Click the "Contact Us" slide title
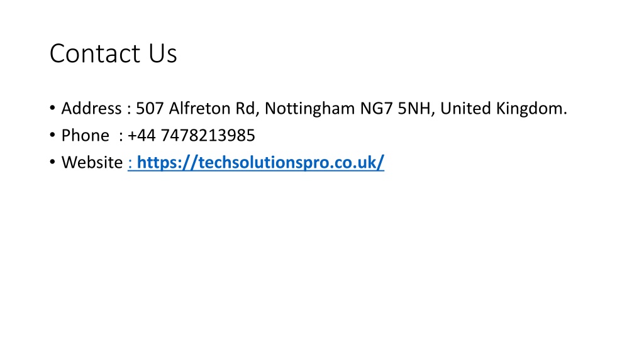The image size is (644, 362). click(113, 53)
